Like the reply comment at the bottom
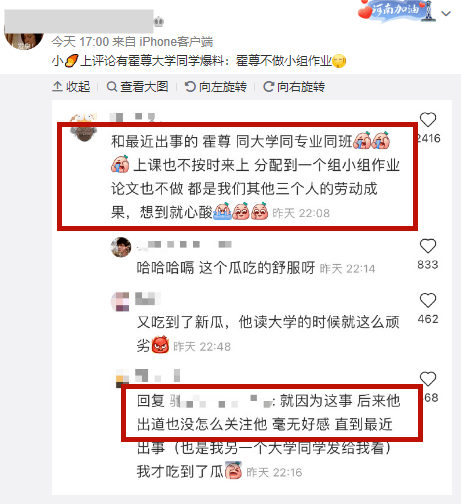The width and height of the screenshot is (461, 504). click(428, 379)
